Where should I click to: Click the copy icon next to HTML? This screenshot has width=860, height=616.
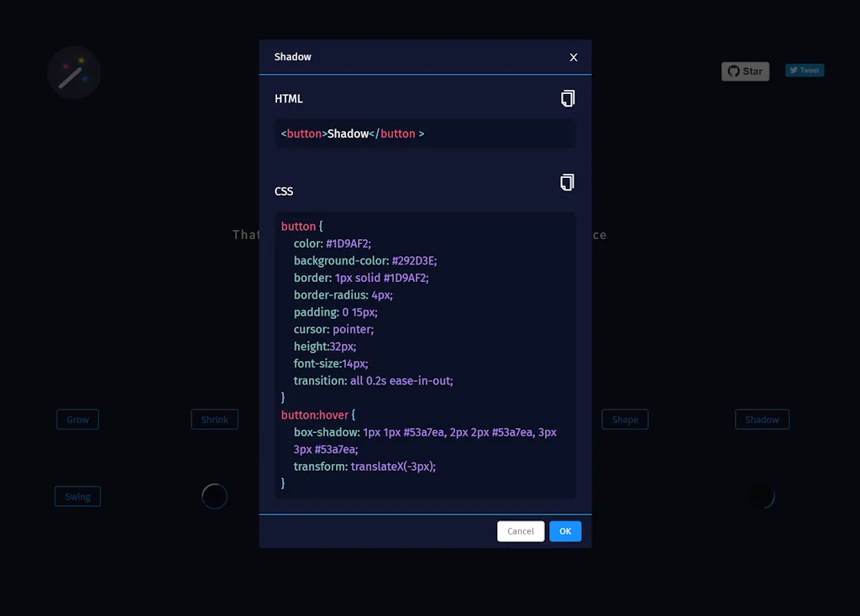coord(568,98)
